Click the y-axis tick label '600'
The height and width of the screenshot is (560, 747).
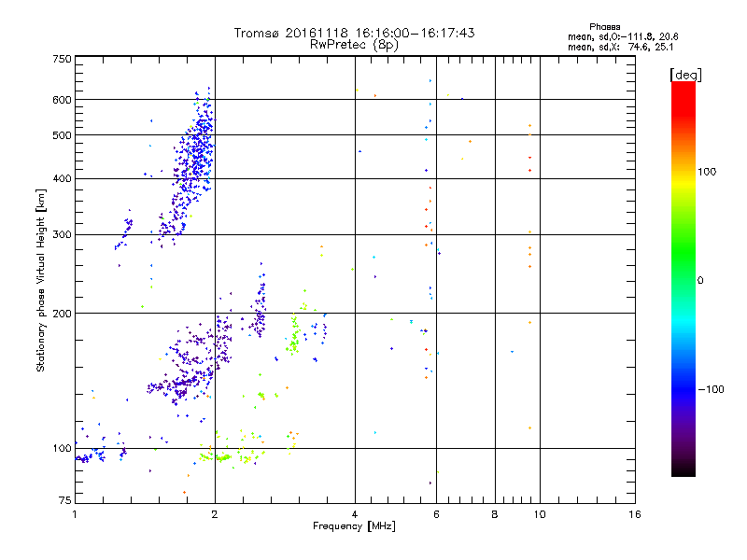[x=62, y=100]
